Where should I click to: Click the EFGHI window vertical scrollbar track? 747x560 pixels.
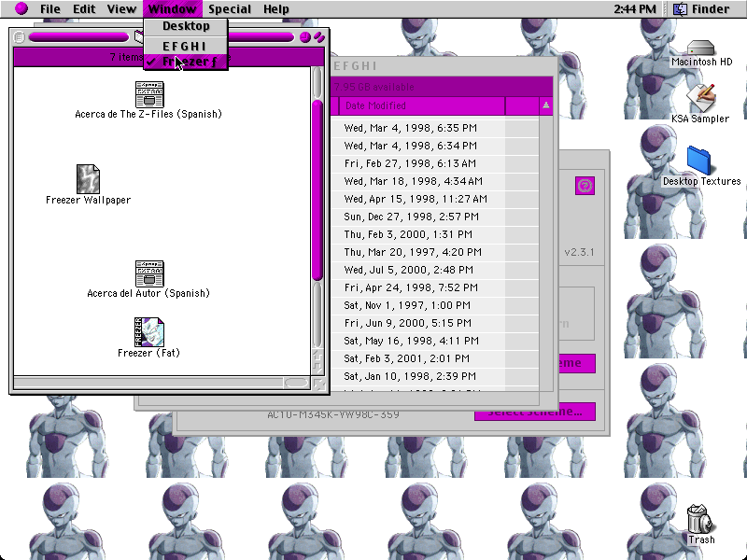[546, 252]
